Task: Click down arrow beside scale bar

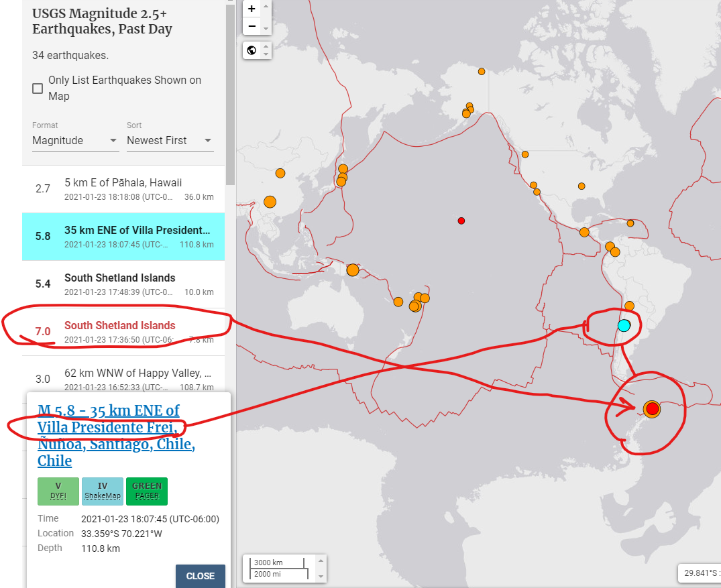Action: (x=321, y=577)
